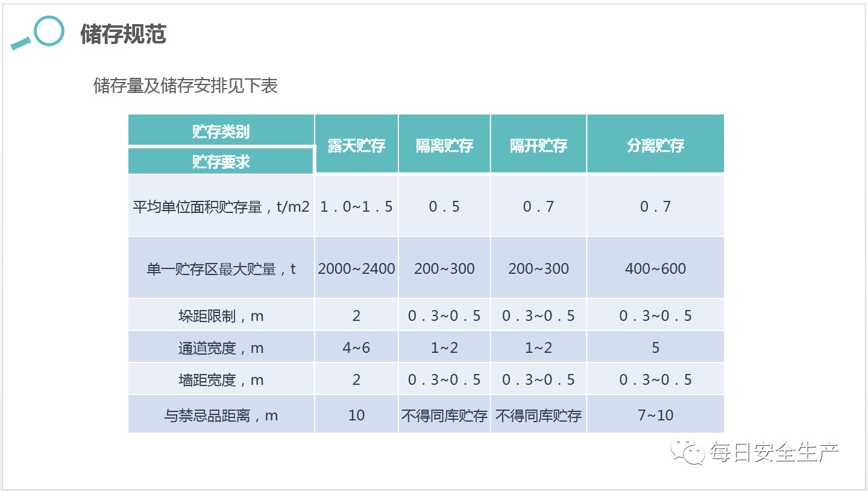Select the 贮存类别 header cell

click(x=221, y=131)
